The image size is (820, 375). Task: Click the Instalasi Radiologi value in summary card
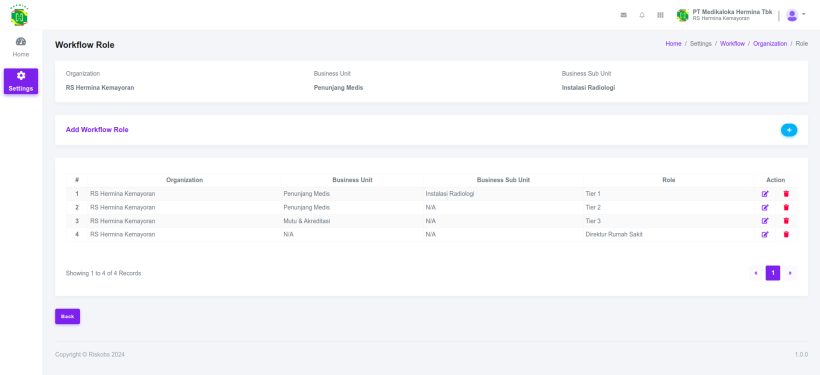point(588,88)
